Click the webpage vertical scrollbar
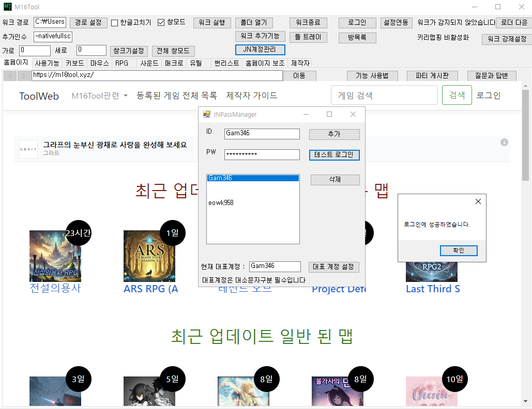 pos(525,232)
